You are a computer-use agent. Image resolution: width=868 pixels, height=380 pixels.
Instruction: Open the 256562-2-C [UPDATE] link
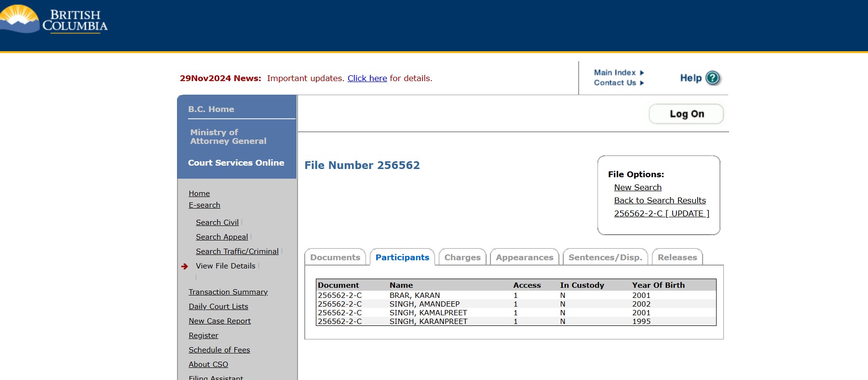click(661, 213)
